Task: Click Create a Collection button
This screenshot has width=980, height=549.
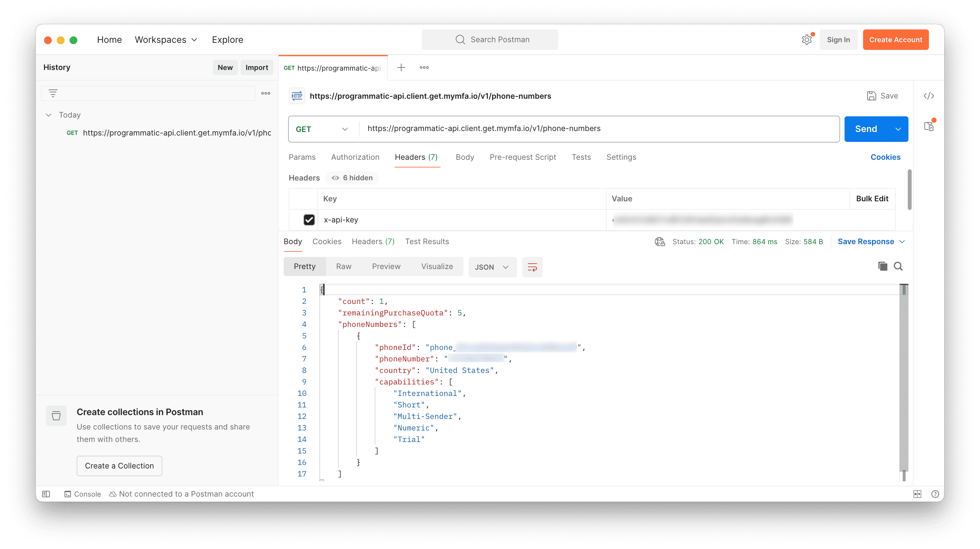Action: coord(119,466)
